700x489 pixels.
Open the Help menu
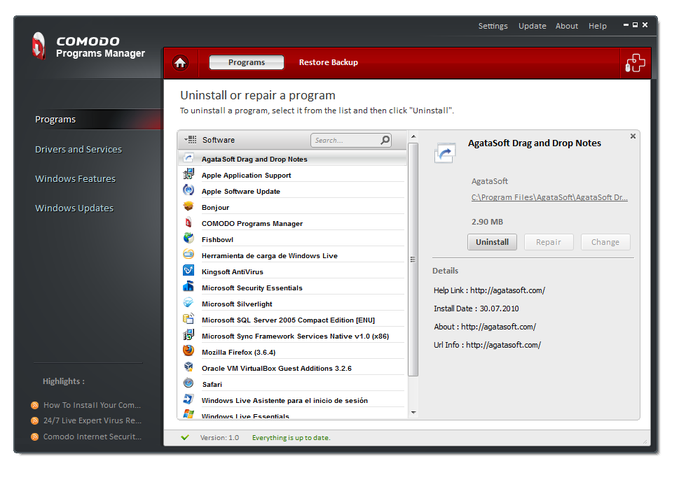597,26
